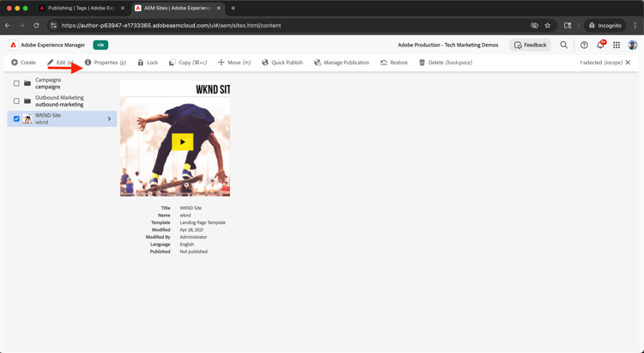Clear selection with the X icon
The image size is (644, 353).
click(628, 63)
